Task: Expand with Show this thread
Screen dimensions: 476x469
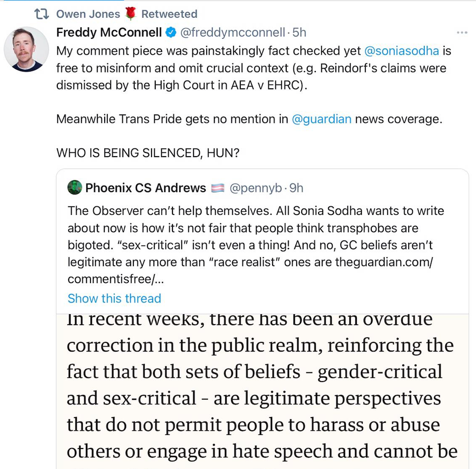Action: pyautogui.click(x=114, y=298)
